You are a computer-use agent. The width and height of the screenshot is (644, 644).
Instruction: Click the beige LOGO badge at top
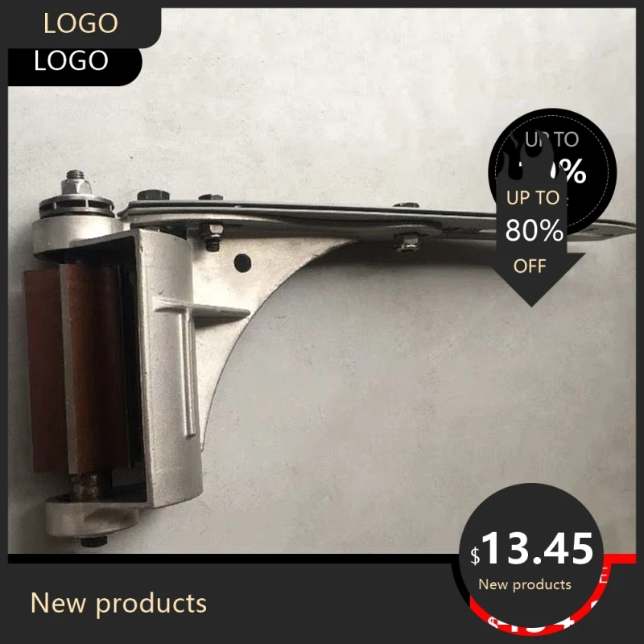click(81, 23)
